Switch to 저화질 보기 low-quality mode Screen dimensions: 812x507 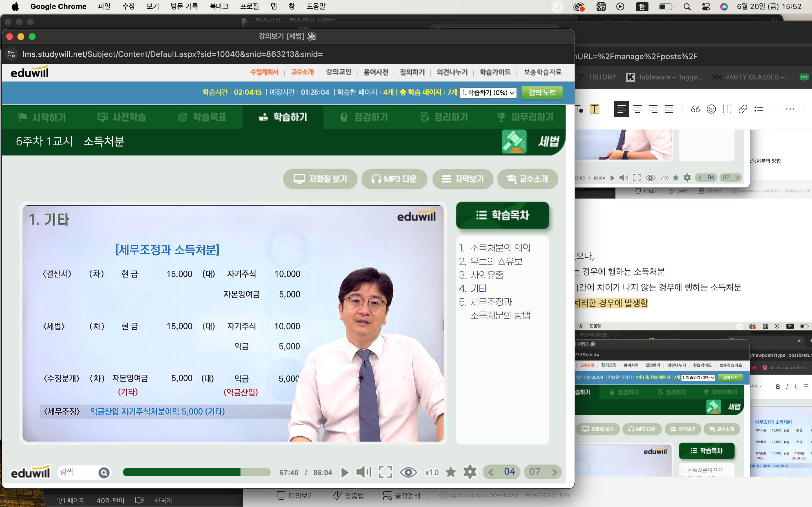coord(320,179)
